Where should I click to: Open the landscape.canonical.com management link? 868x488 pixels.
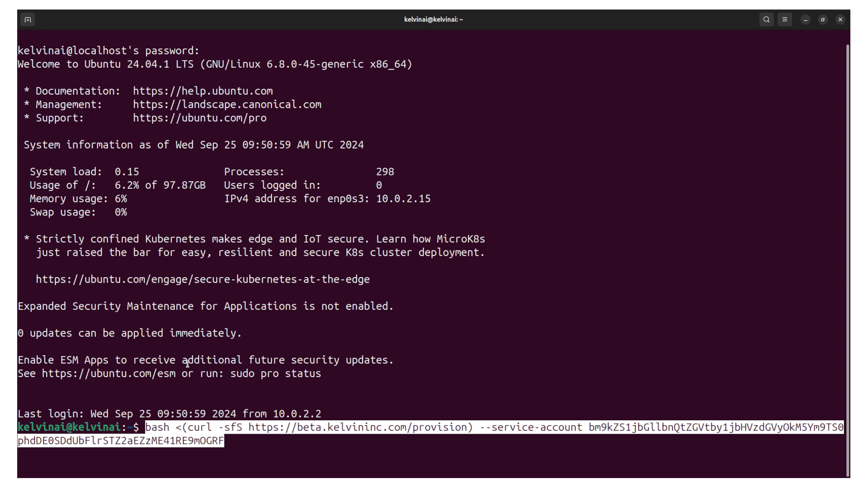[x=227, y=104]
